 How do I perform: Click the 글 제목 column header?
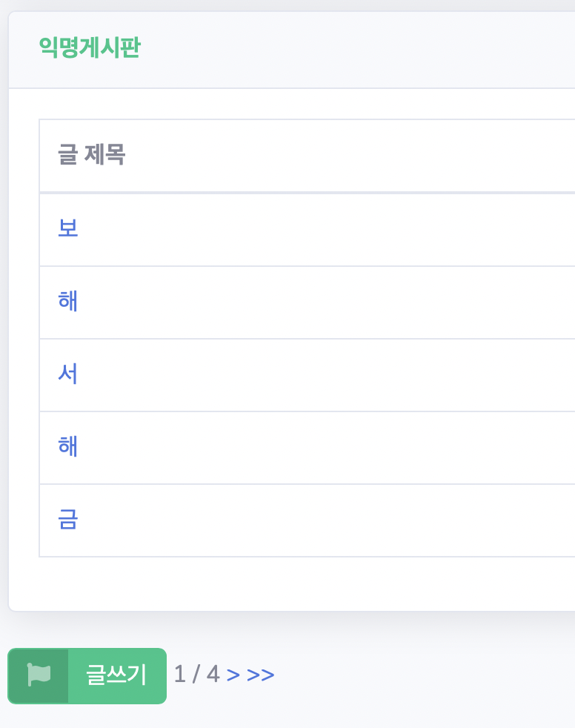pos(91,154)
